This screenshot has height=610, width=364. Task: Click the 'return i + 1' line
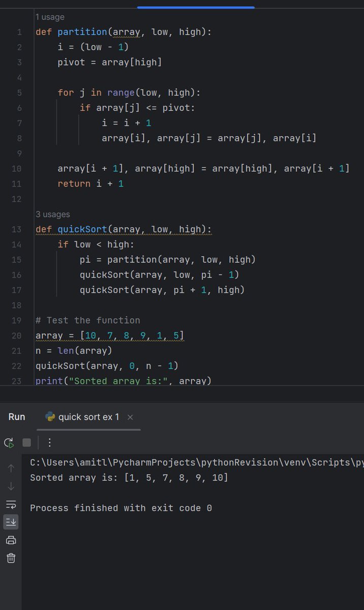(x=90, y=184)
